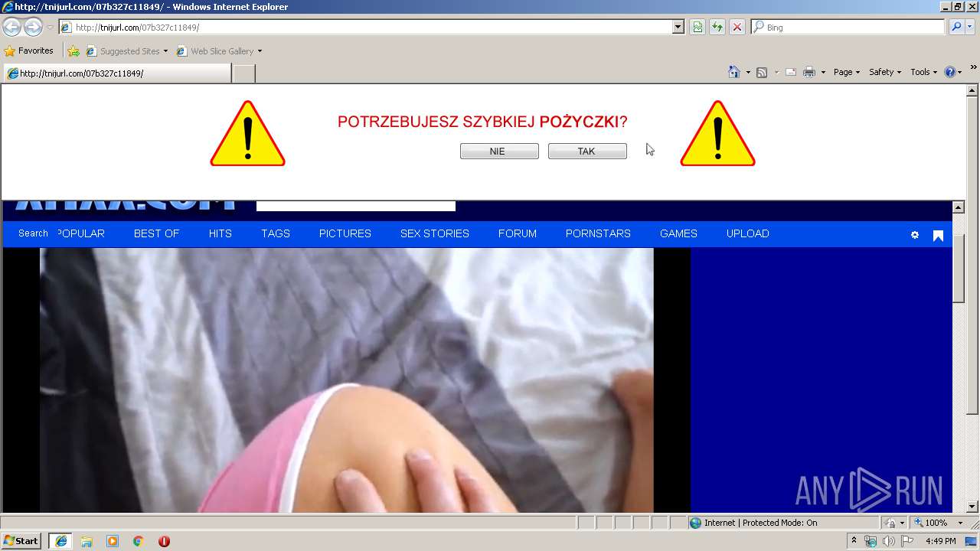This screenshot has width=980, height=551.
Task: Open the Safety menu
Action: click(885, 72)
